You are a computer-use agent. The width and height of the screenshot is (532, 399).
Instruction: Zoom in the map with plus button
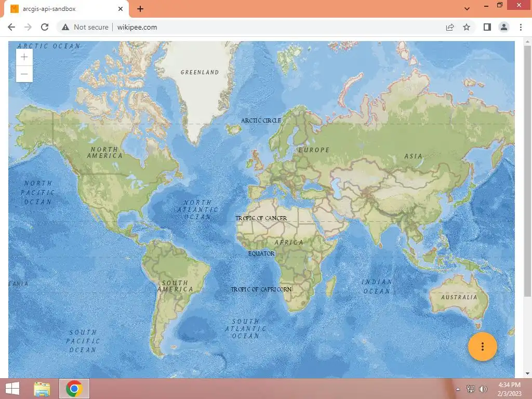coord(24,57)
